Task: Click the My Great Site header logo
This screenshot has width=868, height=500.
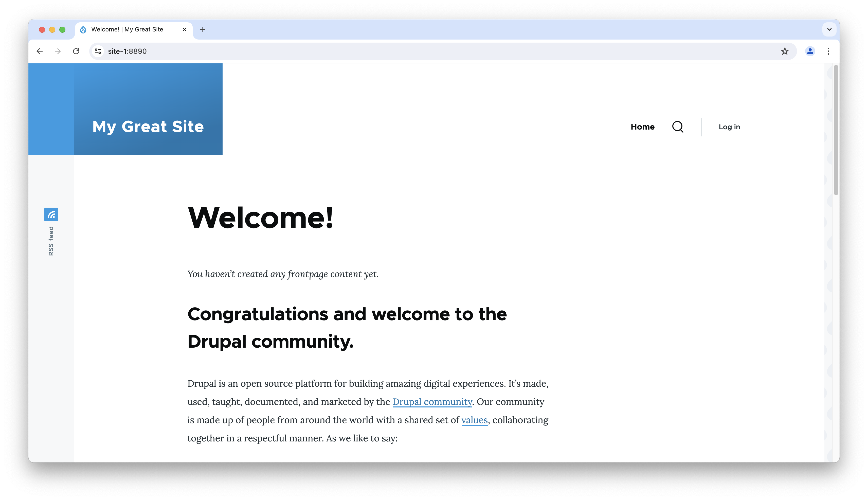Action: pos(147,126)
